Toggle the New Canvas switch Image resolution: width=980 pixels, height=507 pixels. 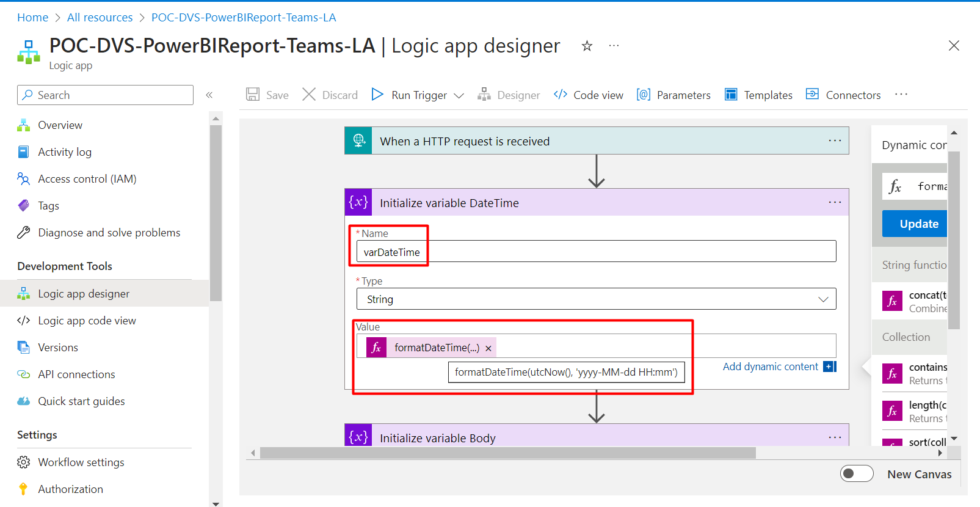tap(857, 473)
